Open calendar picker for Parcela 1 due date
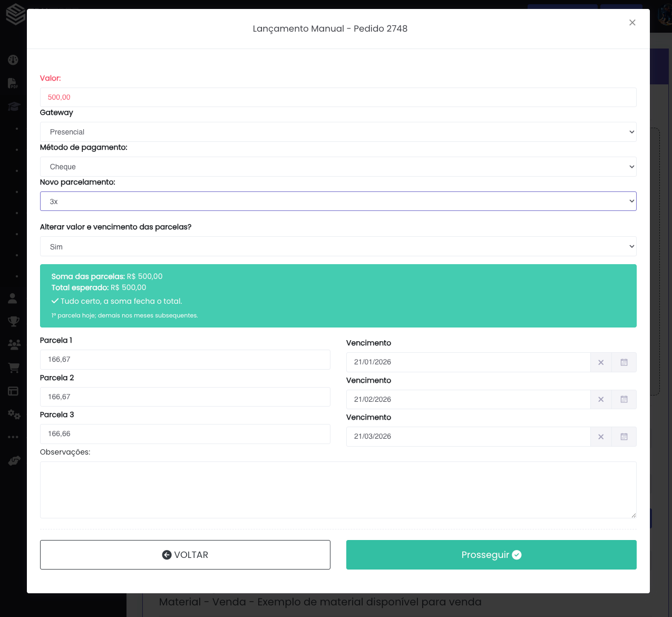Image resolution: width=672 pixels, height=617 pixels. (624, 362)
